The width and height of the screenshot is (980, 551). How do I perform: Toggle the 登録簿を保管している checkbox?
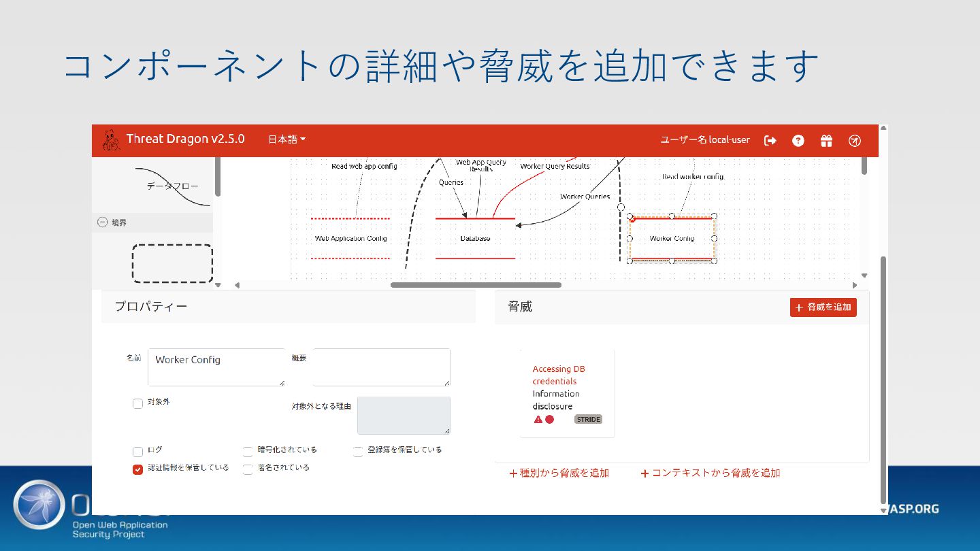(358, 452)
